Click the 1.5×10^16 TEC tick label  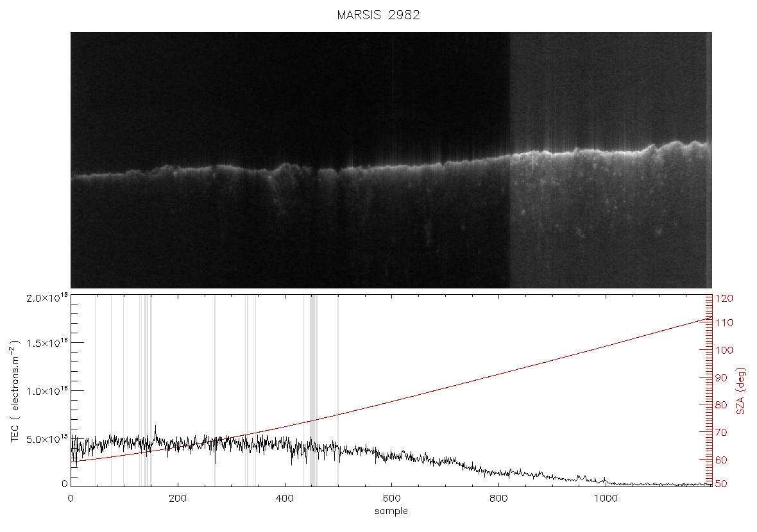pyautogui.click(x=47, y=343)
